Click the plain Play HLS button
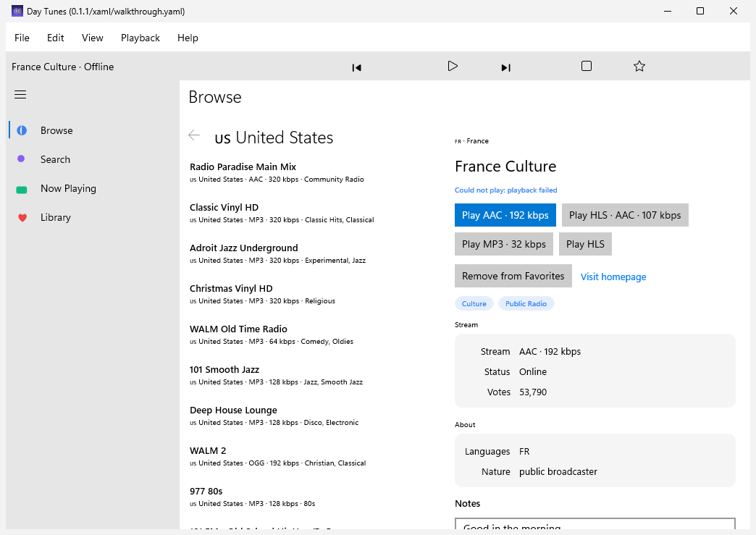Screen dimensions: 756x535 tap(585, 244)
